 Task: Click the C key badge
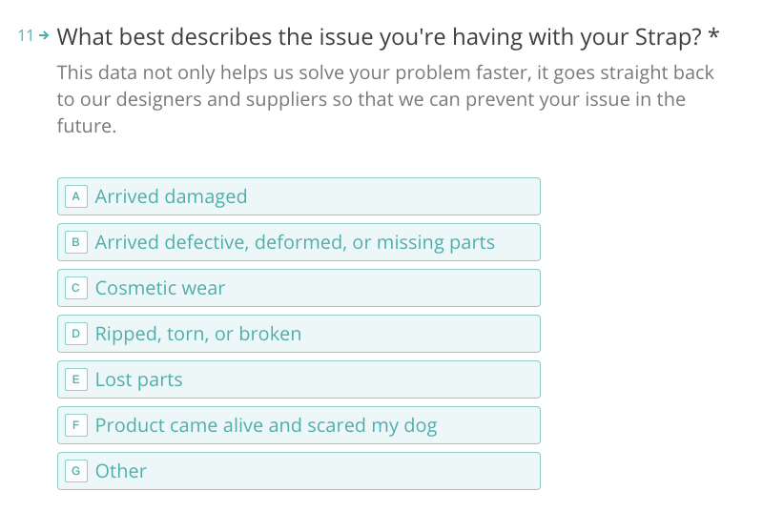[76, 288]
